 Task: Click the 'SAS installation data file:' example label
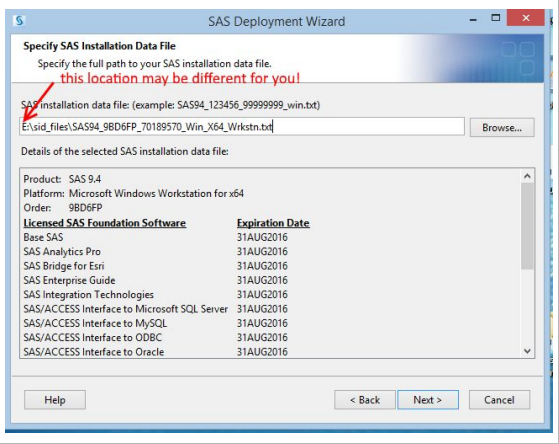click(x=170, y=105)
